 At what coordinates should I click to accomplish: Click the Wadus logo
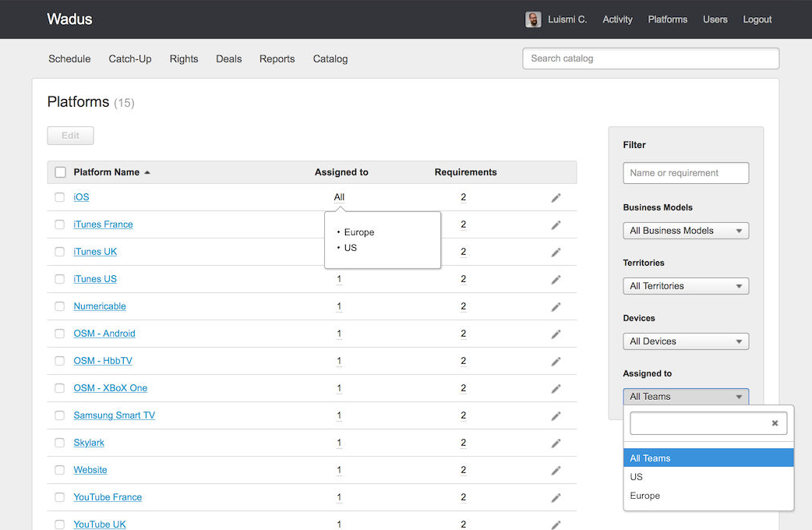pos(69,19)
